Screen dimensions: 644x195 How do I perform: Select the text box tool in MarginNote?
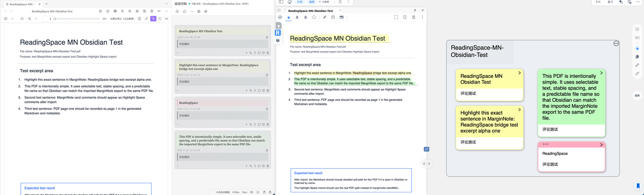point(333,17)
